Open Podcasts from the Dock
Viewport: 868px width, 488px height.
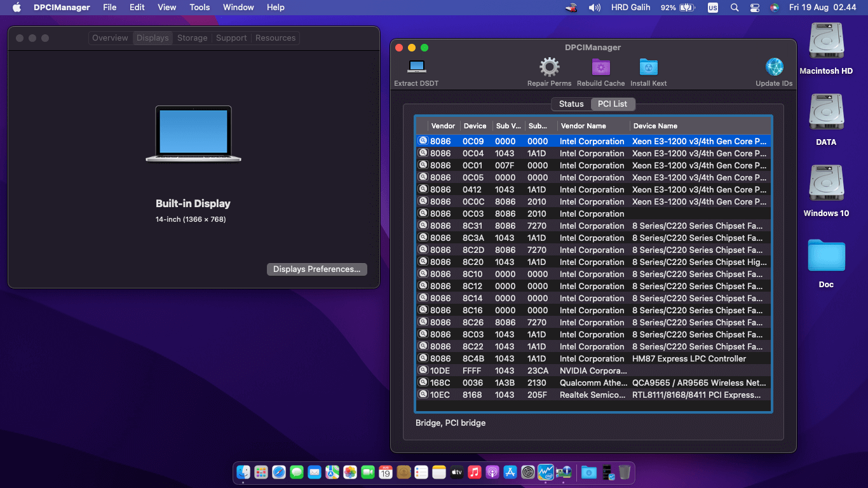492,472
